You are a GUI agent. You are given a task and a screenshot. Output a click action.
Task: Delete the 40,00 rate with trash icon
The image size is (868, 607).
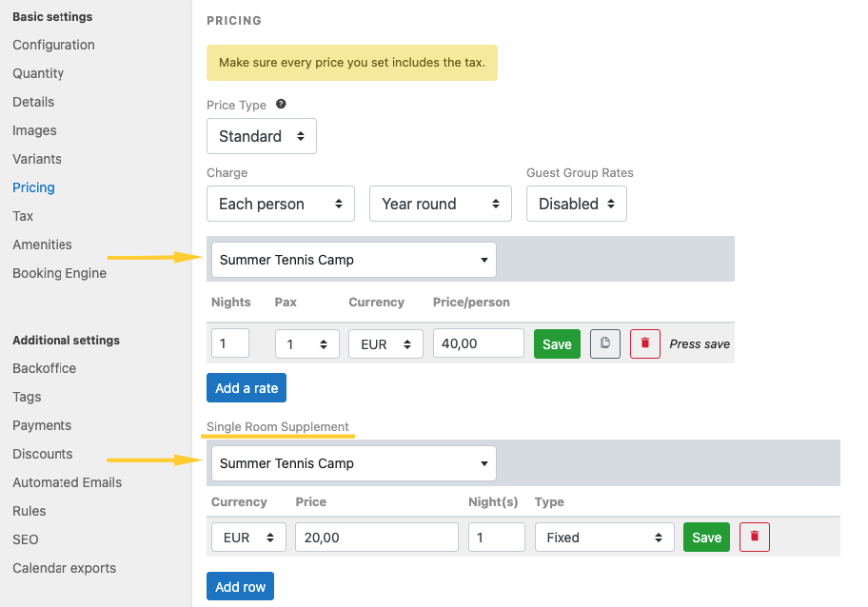pos(644,343)
